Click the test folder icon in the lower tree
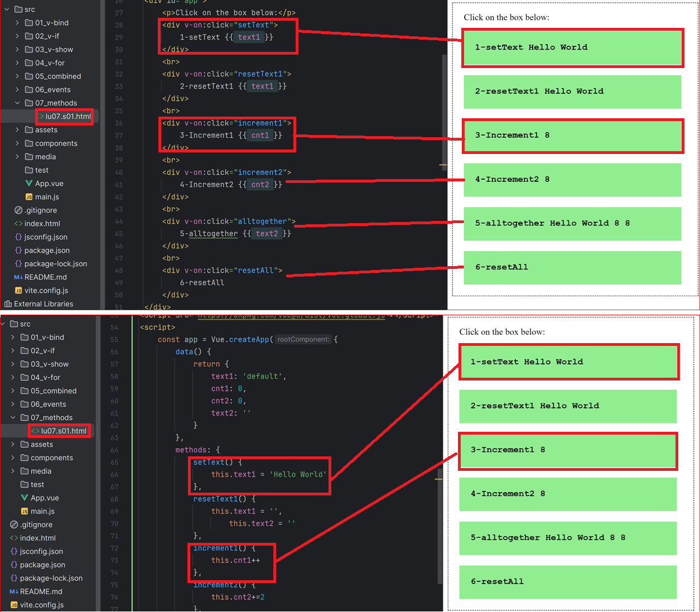Viewport: 700px width, 612px height. 25,485
